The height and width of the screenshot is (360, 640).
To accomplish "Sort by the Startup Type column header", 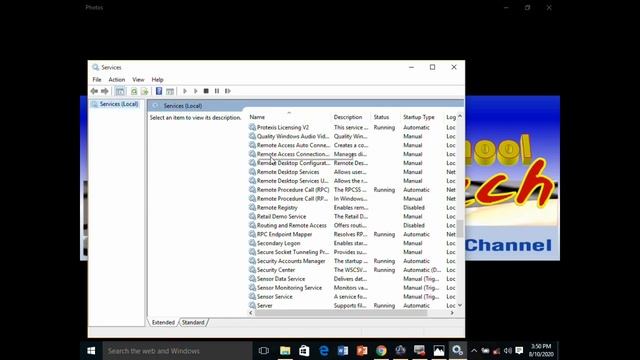I will [x=419, y=117].
